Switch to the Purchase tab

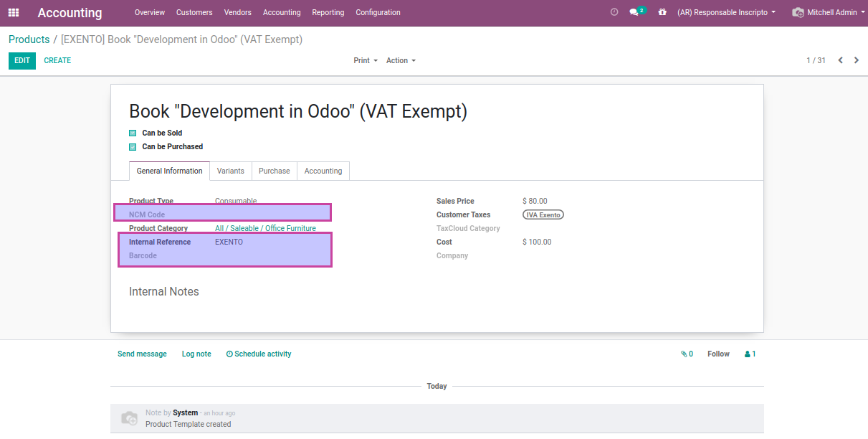point(275,171)
